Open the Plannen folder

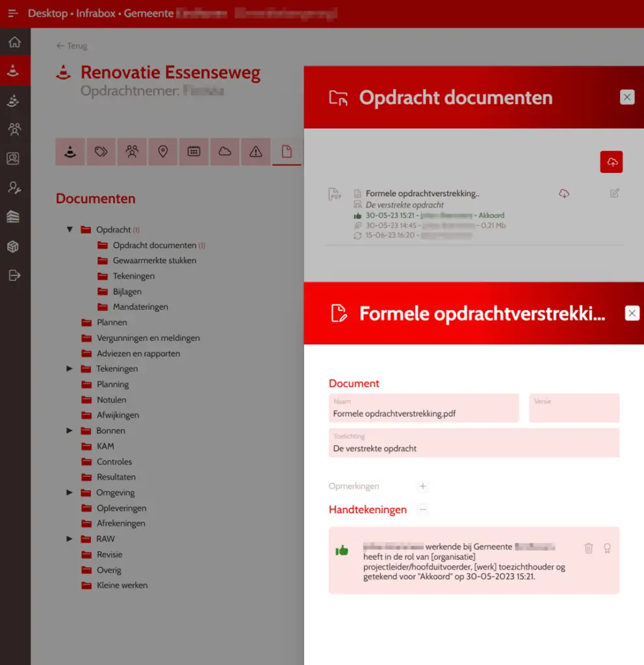[x=104, y=322]
